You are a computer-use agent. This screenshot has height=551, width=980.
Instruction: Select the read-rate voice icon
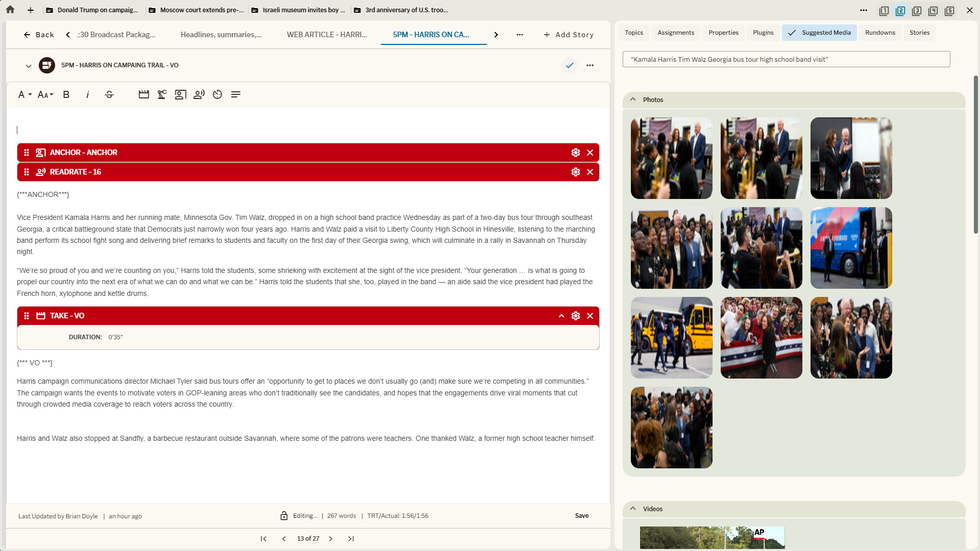[x=199, y=94]
